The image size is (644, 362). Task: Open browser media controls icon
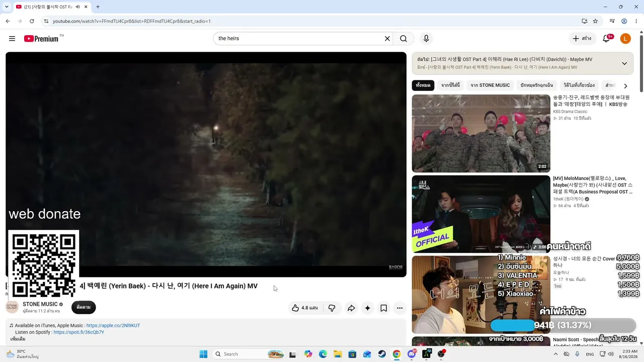tap(612, 21)
